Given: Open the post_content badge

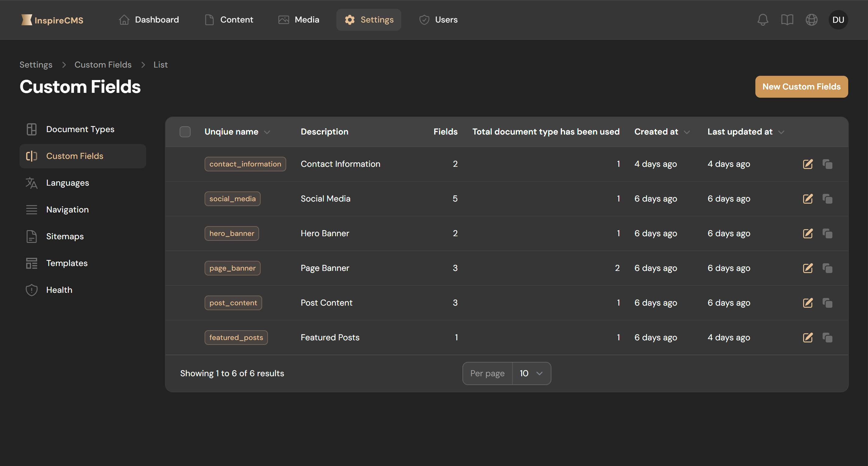Looking at the screenshot, I should (233, 303).
